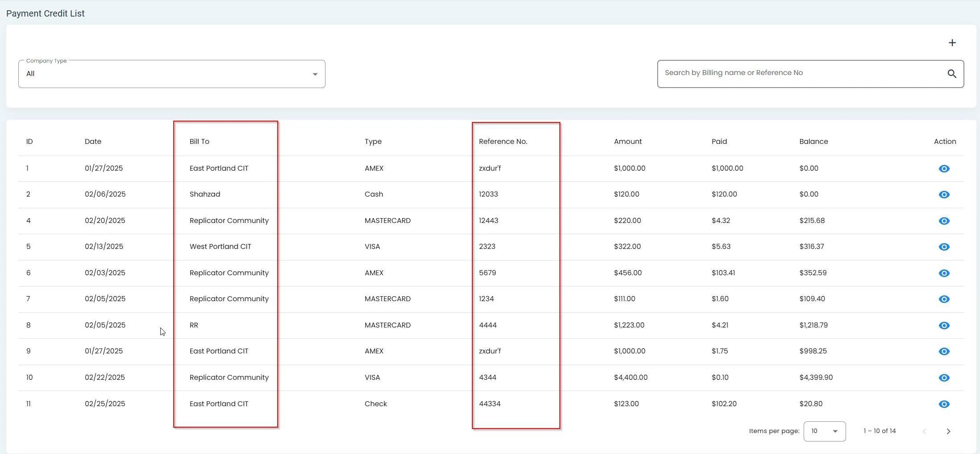Screen dimensions: 980x454
Task: View the Check payment with ID 11
Action: pos(944,404)
